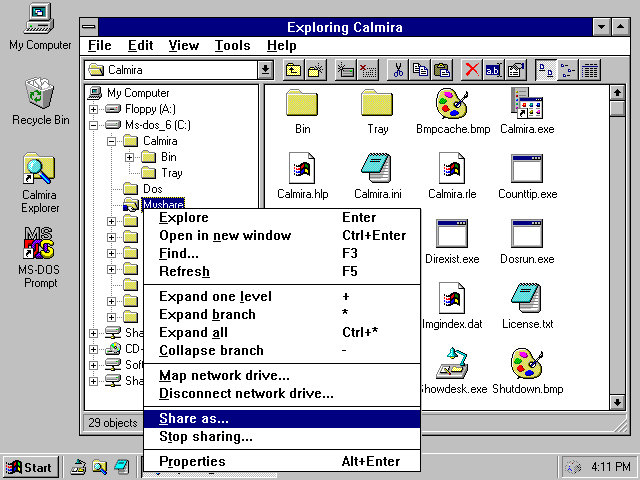Viewport: 640px width, 480px height.
Task: Select the License.txt file icon
Action: point(527,298)
